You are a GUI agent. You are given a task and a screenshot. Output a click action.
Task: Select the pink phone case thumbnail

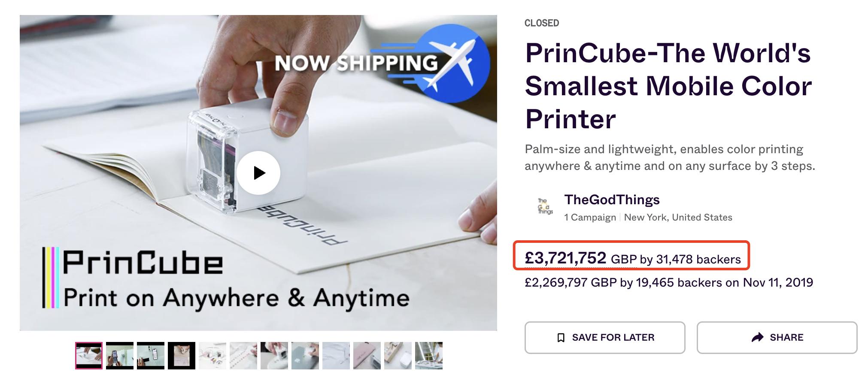(x=367, y=356)
